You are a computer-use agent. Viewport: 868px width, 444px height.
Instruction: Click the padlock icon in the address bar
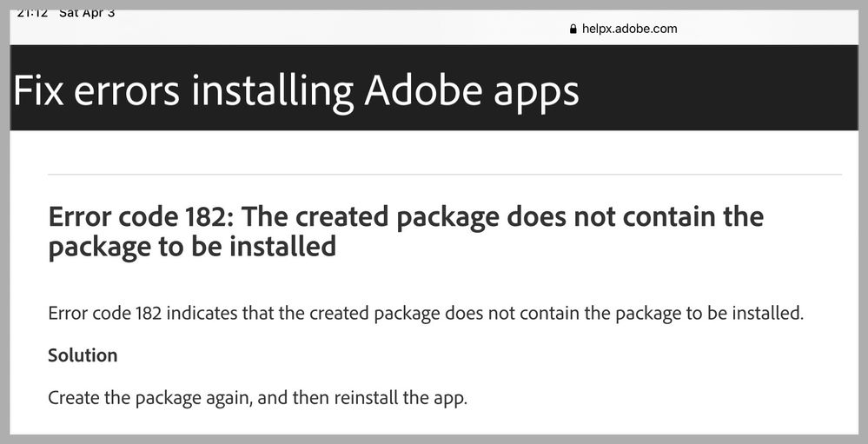573,29
